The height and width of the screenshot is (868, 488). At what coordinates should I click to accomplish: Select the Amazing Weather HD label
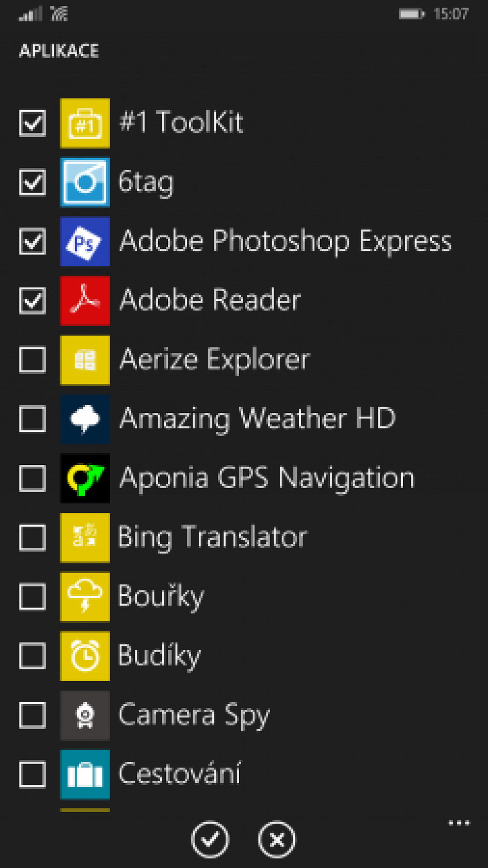(258, 419)
